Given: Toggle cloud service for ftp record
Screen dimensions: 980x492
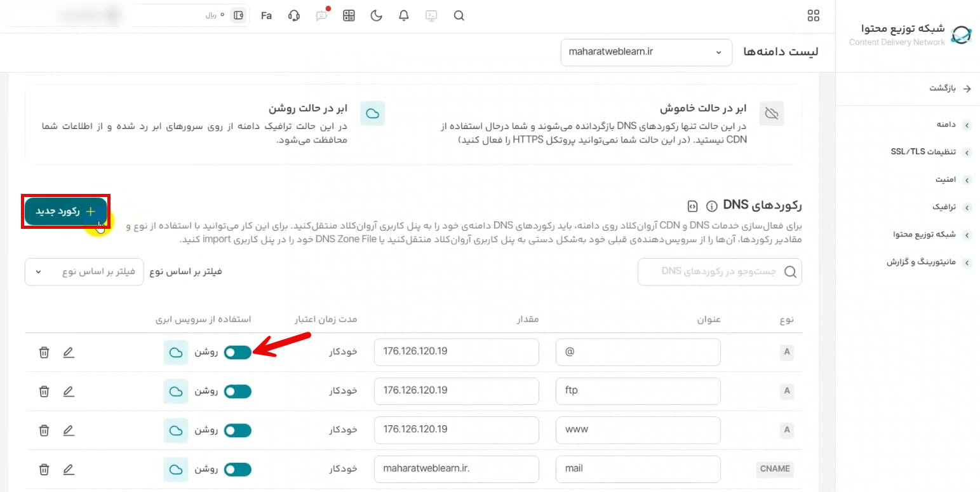Looking at the screenshot, I should point(238,392).
